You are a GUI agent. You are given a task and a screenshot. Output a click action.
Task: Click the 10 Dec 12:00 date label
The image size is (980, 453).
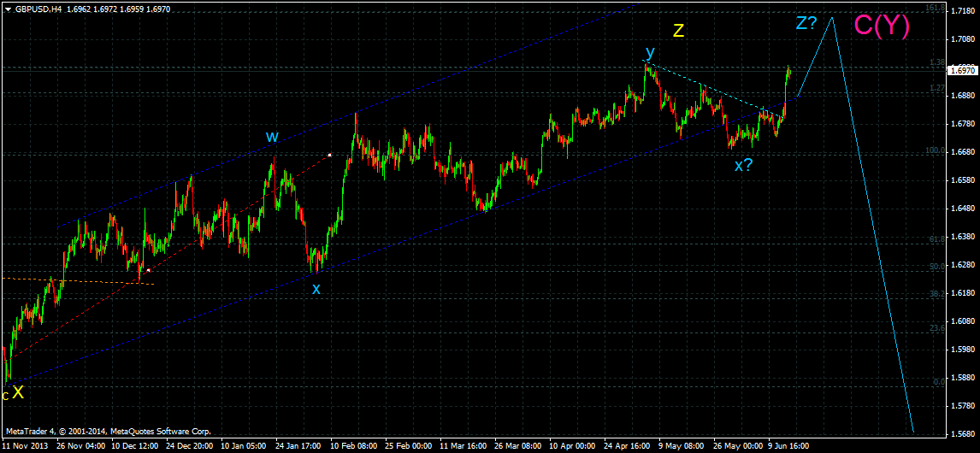tap(136, 447)
